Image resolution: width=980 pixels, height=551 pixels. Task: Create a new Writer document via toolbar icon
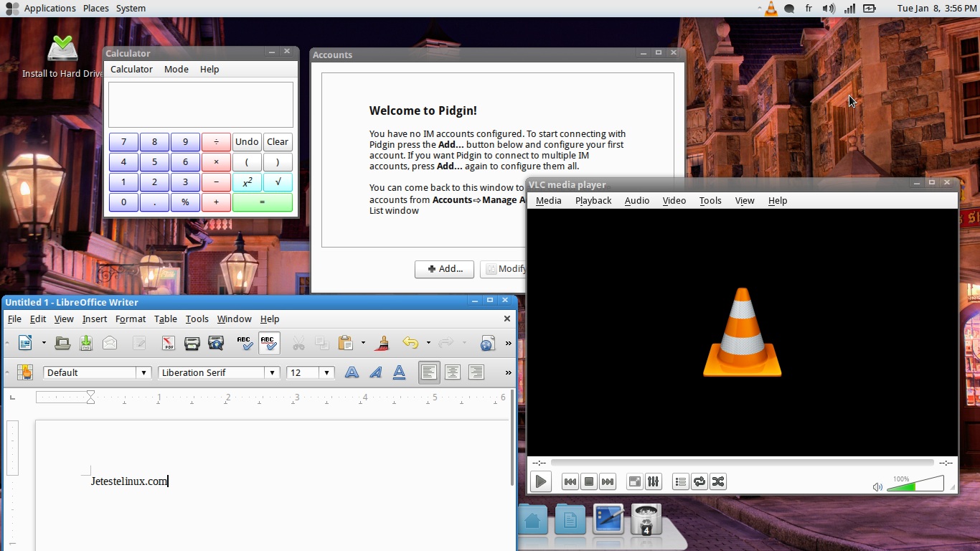click(25, 343)
